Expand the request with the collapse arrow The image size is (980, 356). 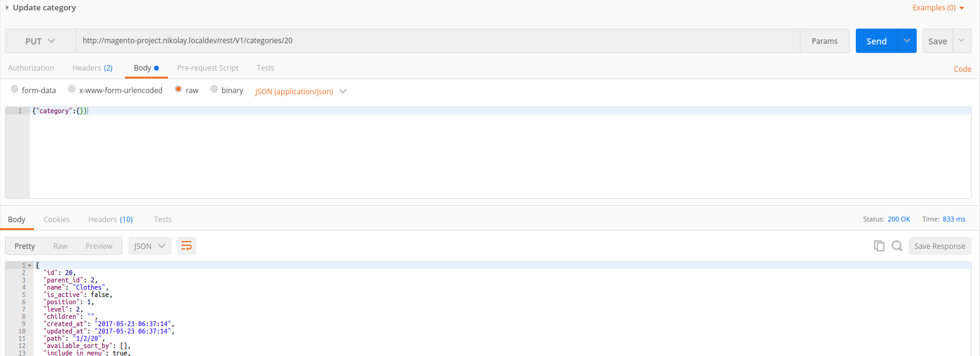click(x=7, y=7)
